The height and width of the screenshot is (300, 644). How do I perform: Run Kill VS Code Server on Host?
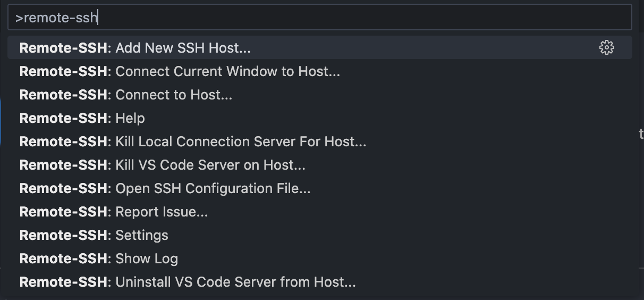coord(319,165)
